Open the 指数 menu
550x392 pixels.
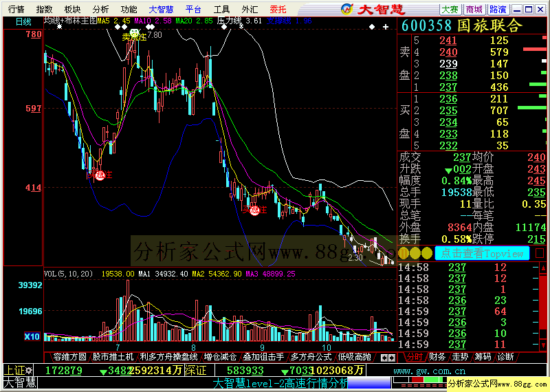44,10
